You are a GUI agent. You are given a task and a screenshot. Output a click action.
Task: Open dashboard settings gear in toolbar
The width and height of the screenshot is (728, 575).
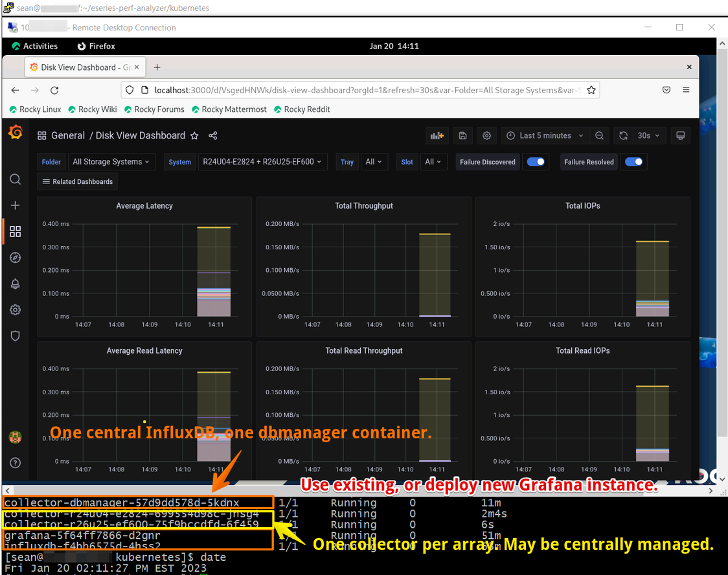486,135
